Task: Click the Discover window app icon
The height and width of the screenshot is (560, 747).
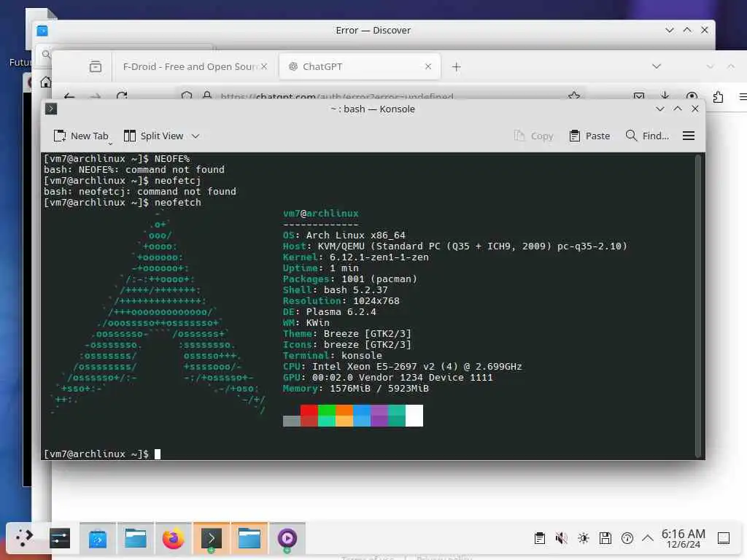Action: 42,31
